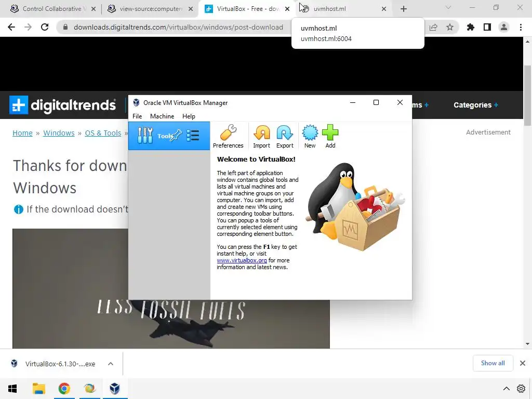The width and height of the screenshot is (532, 399).
Task: Show hidden system tray icons
Action: point(506,389)
